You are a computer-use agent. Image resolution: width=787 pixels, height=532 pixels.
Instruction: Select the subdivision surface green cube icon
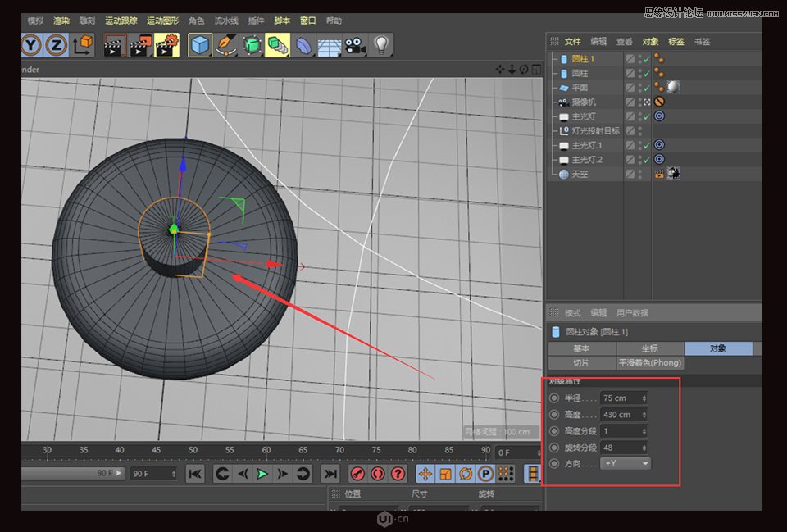252,45
